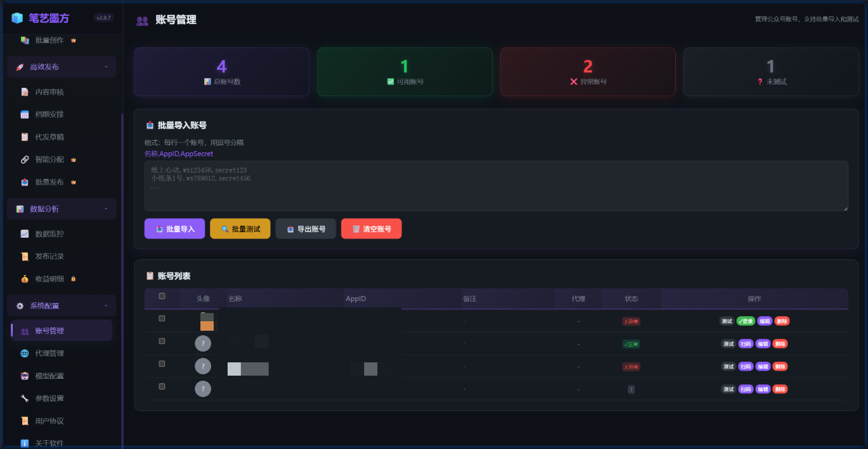Check the first account row checkbox
The width and height of the screenshot is (868, 449).
[x=162, y=319]
